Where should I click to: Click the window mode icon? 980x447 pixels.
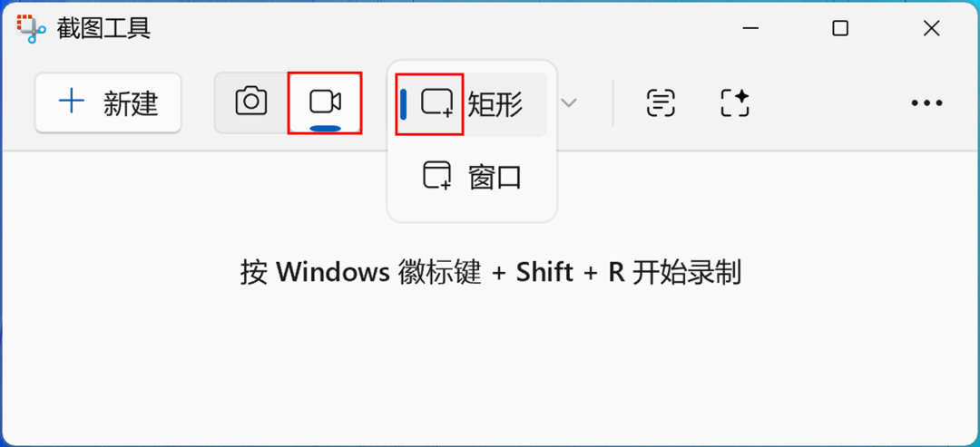tap(436, 176)
